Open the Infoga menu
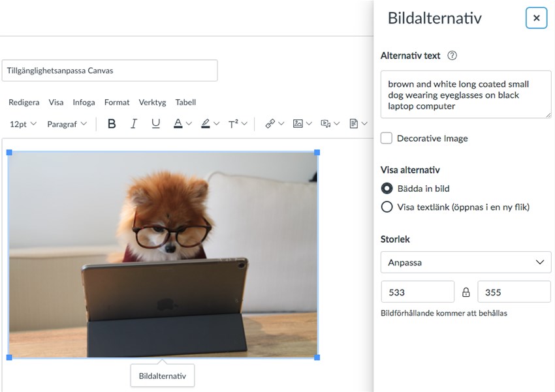 click(84, 102)
